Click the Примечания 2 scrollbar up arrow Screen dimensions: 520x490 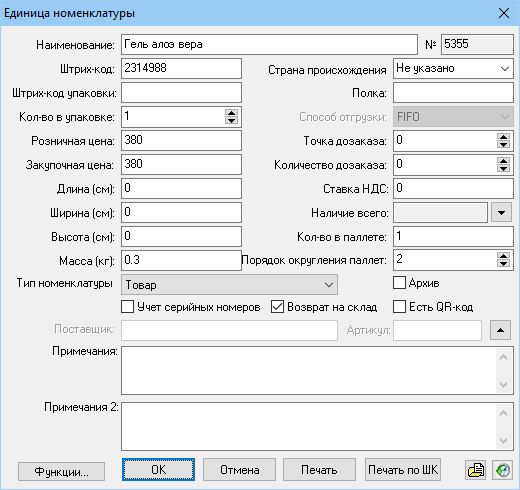(504, 413)
